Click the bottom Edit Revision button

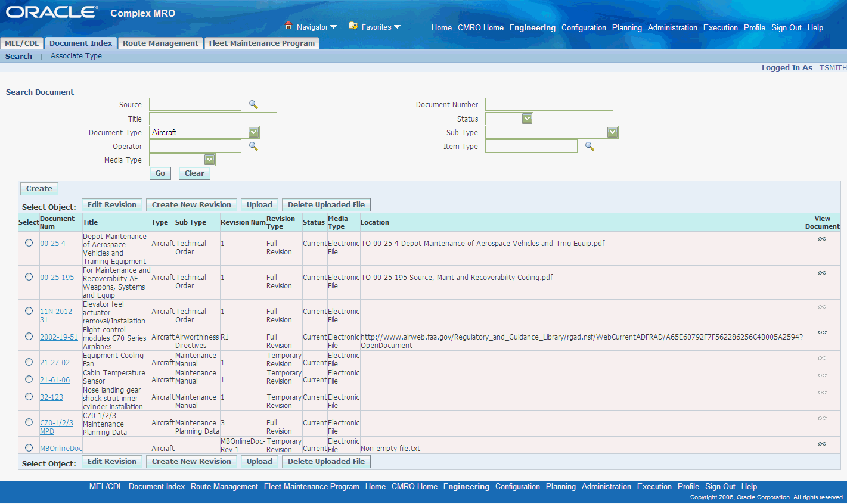(112, 462)
